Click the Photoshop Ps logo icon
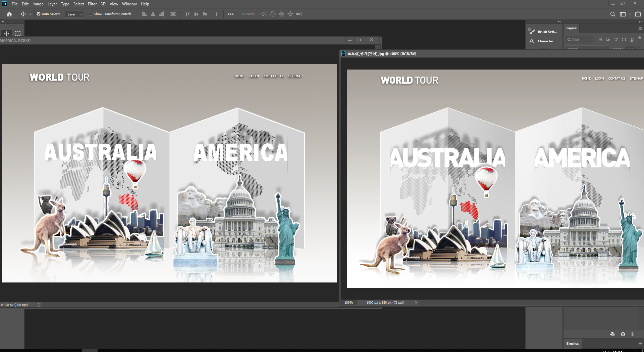This screenshot has width=644, height=352. point(4,4)
